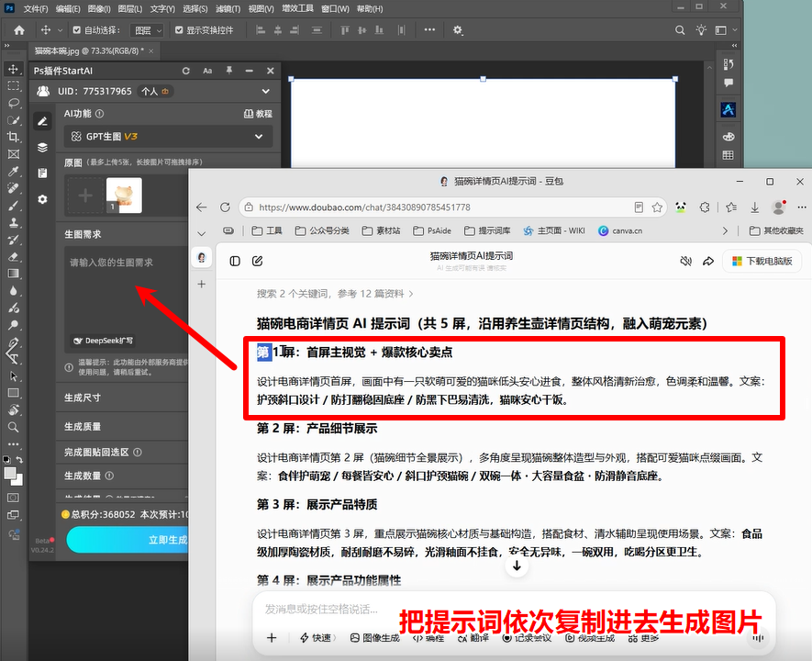
Task: Expand the Move tool preset dropdown arrow
Action: pos(60,30)
